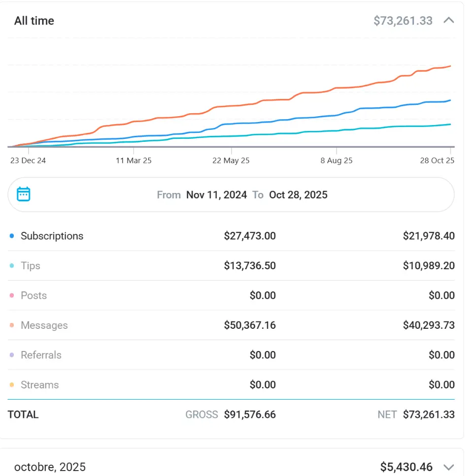Select the Messages earnings row label
This screenshot has height=476, width=474.
[x=44, y=325]
